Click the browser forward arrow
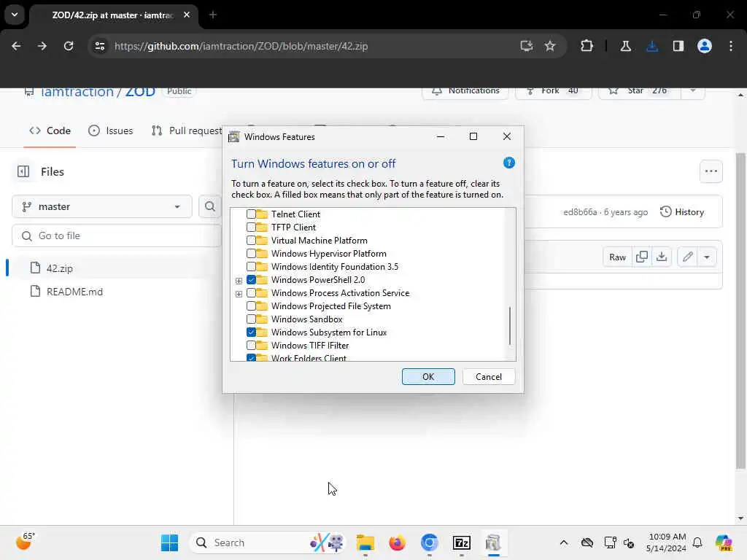 coord(42,46)
